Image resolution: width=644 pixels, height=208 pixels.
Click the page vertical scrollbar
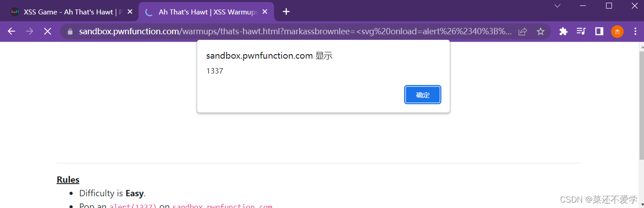point(641,106)
